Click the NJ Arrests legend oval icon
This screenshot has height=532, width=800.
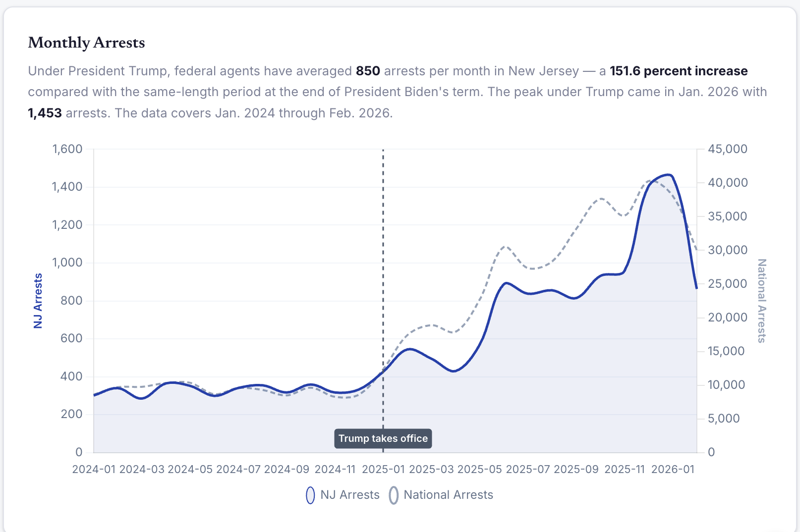[x=310, y=495]
